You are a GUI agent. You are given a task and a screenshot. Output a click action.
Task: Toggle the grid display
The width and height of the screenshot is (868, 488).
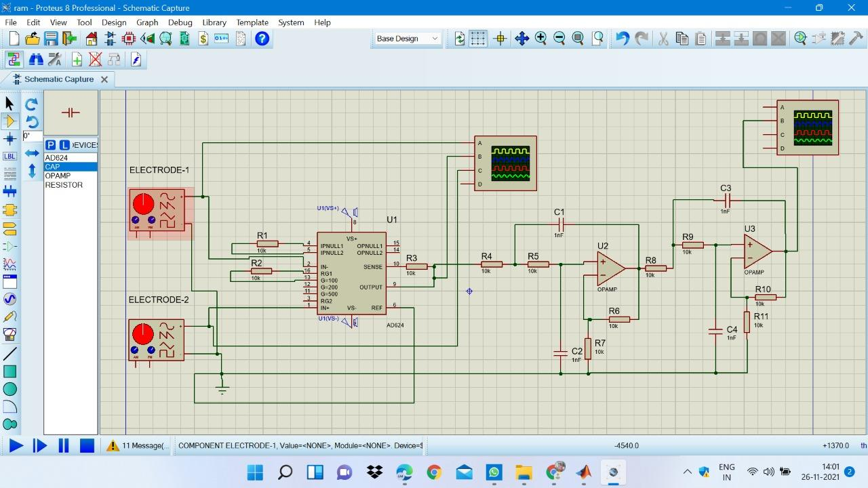click(x=478, y=39)
